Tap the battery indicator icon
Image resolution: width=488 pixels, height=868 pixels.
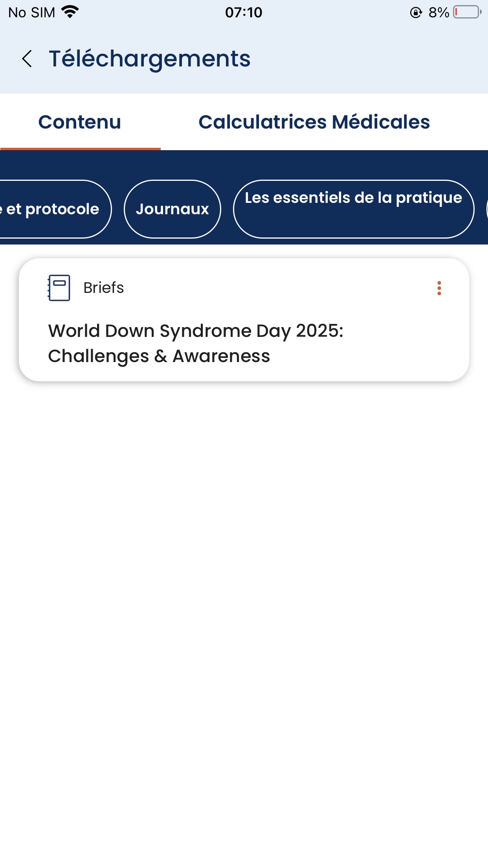[x=467, y=12]
